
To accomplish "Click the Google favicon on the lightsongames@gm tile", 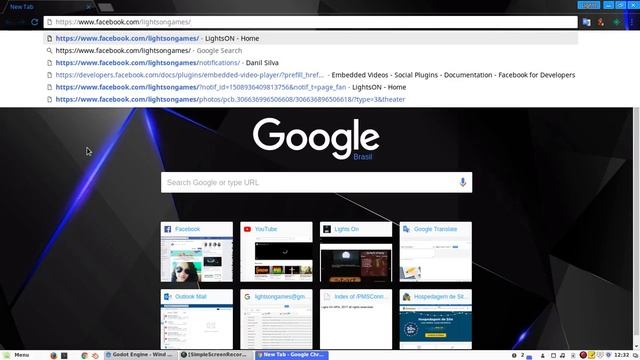I will click(247, 297).
